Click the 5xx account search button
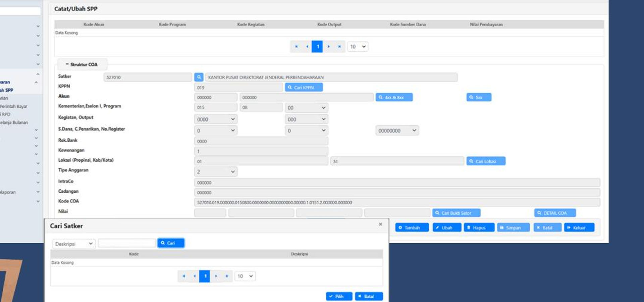The width and height of the screenshot is (644, 302). click(x=479, y=97)
